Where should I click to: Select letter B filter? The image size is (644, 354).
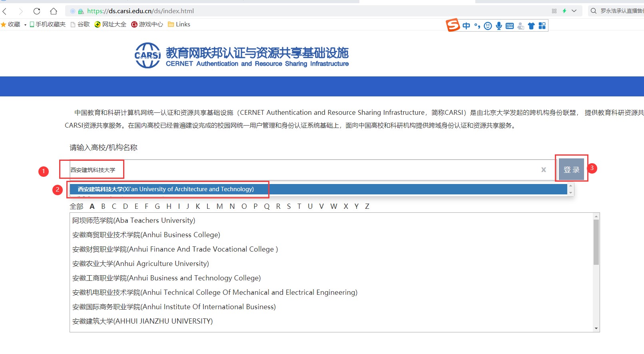104,206
